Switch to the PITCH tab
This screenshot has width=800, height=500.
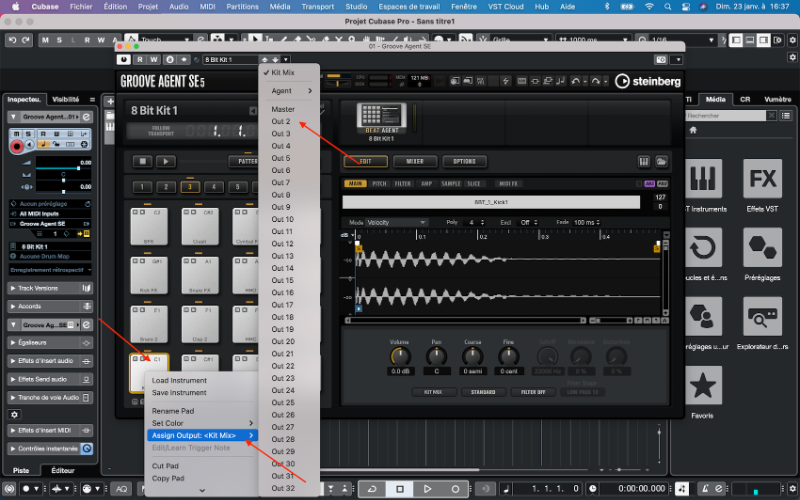click(379, 184)
